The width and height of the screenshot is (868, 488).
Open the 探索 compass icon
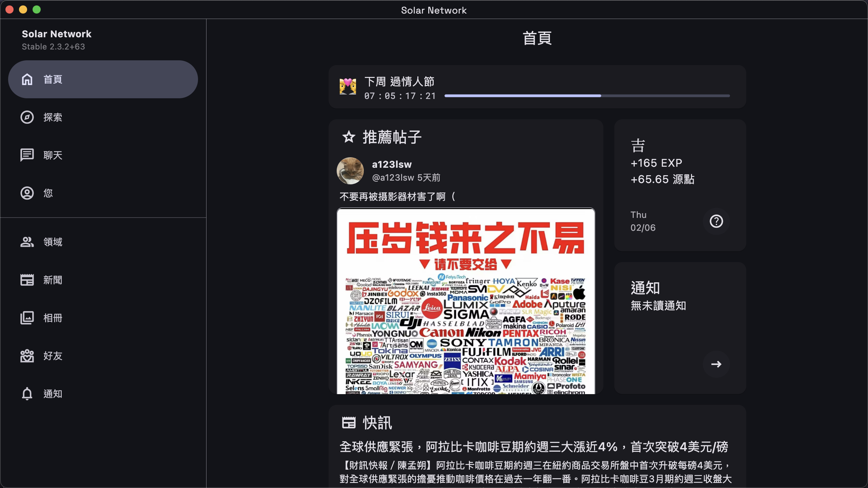[x=27, y=117]
